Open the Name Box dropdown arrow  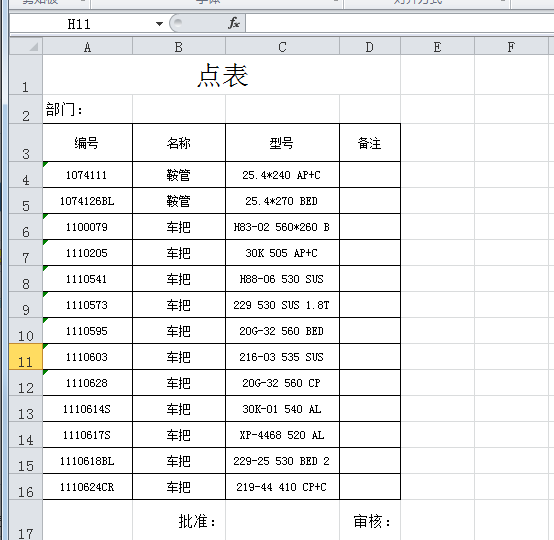(x=159, y=24)
